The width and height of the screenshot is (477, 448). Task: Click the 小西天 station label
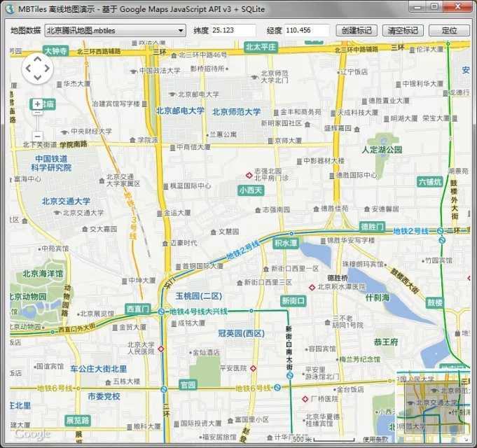tap(251, 190)
